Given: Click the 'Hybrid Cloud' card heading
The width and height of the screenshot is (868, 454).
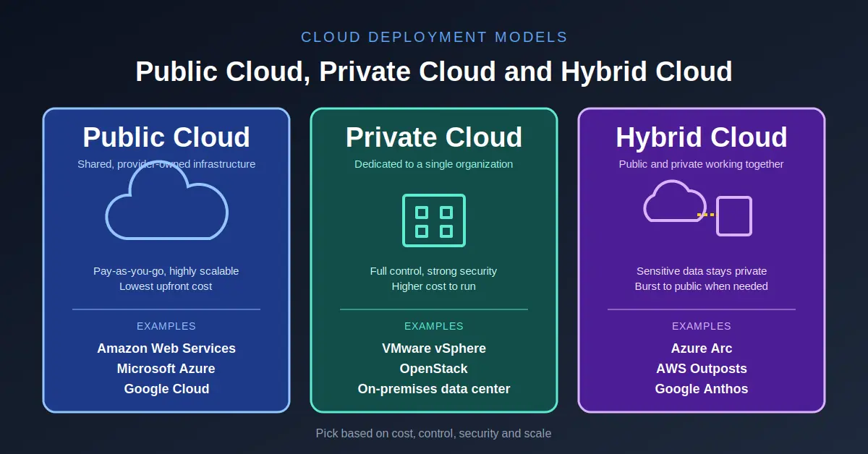Looking at the screenshot, I should 702,137.
